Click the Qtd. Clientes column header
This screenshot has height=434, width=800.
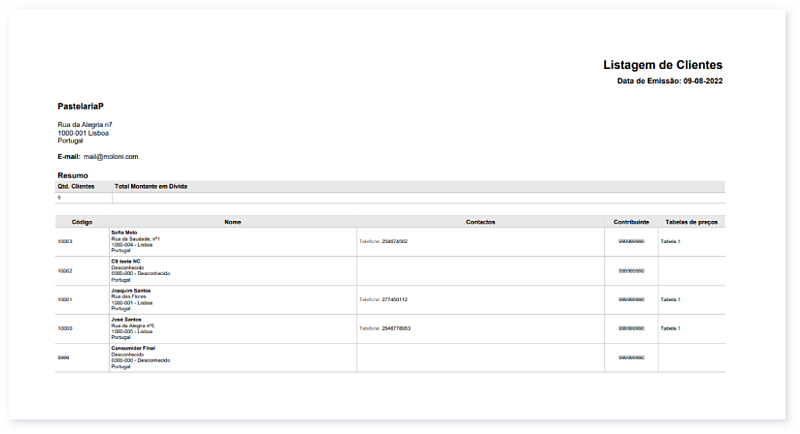pos(76,186)
